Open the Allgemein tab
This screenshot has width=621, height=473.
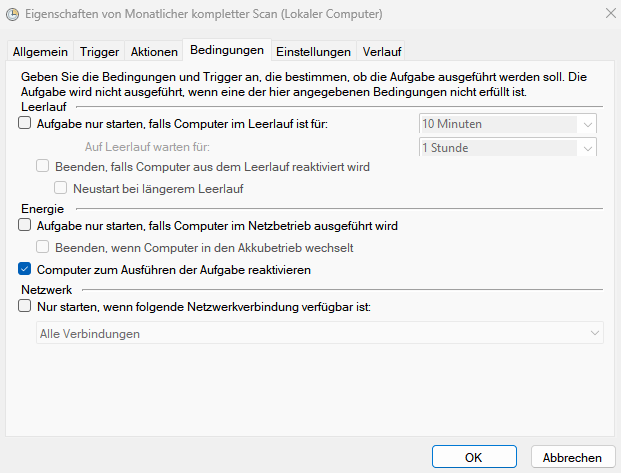[x=40, y=51]
